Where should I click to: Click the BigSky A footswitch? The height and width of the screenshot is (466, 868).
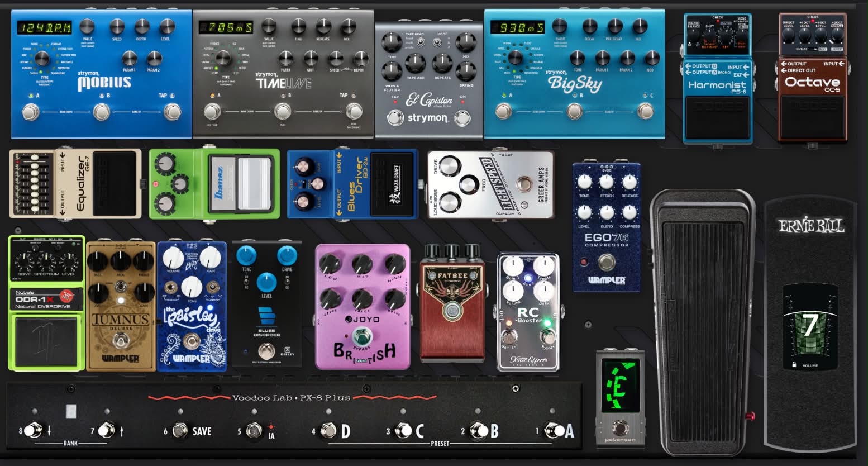pos(504,112)
